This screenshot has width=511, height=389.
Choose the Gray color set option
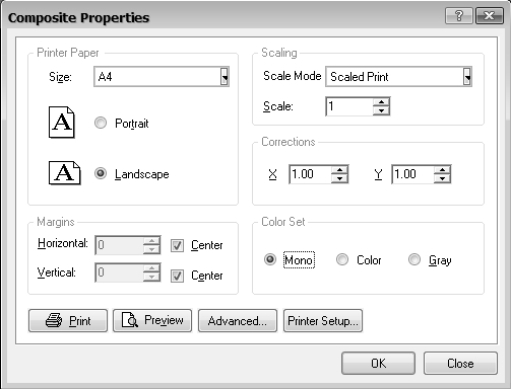point(414,259)
